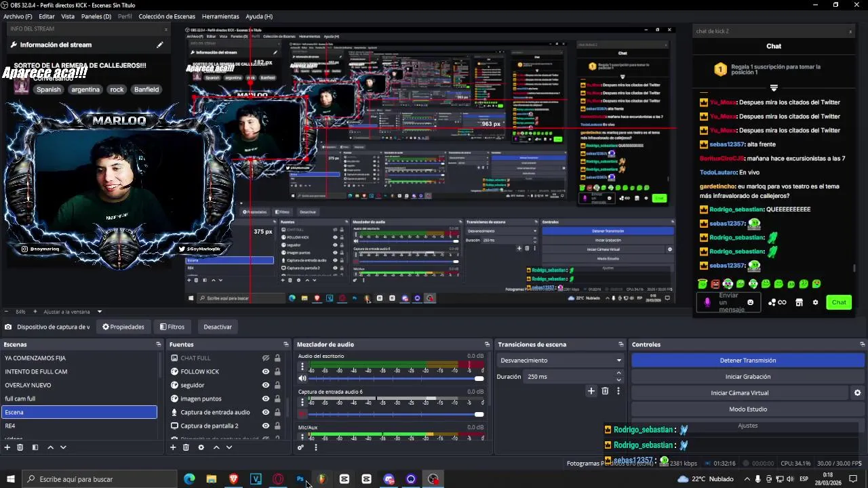Open Kick chat settings gear

pos(815,302)
